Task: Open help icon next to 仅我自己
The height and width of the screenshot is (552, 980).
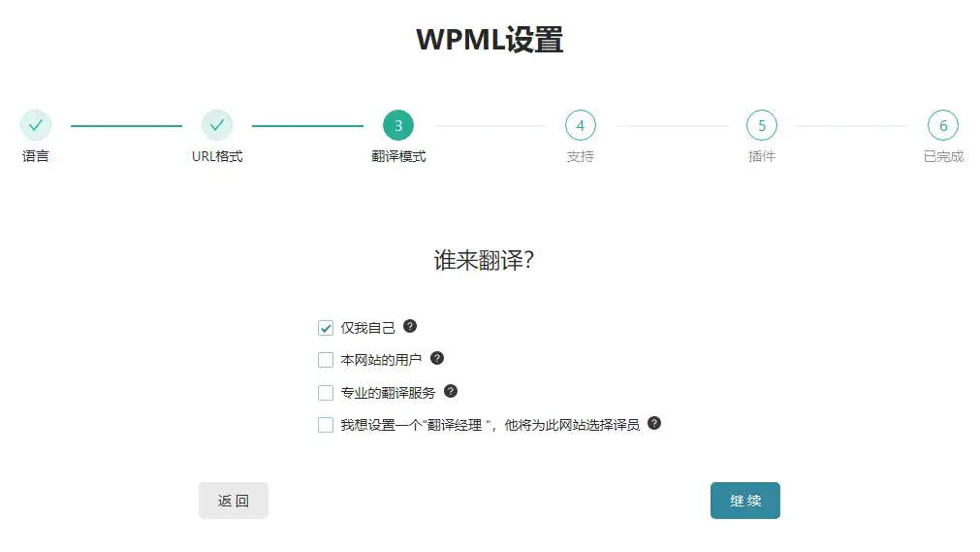Action: pyautogui.click(x=410, y=326)
